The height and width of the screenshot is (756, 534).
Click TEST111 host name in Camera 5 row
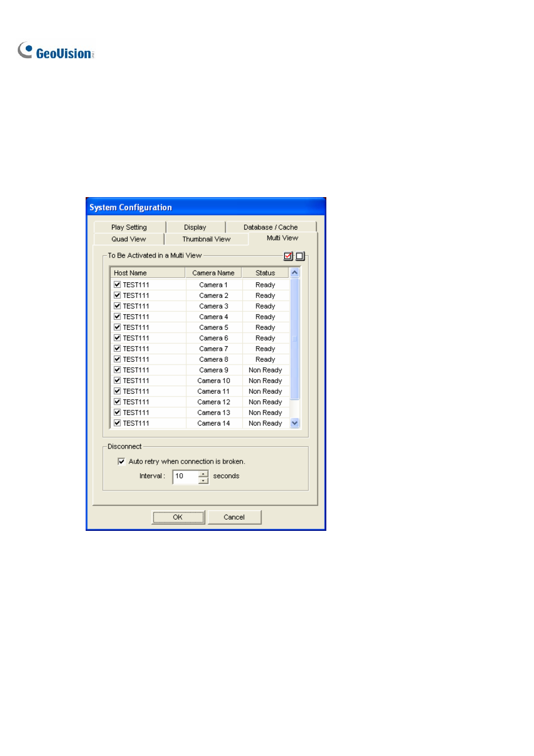(136, 328)
